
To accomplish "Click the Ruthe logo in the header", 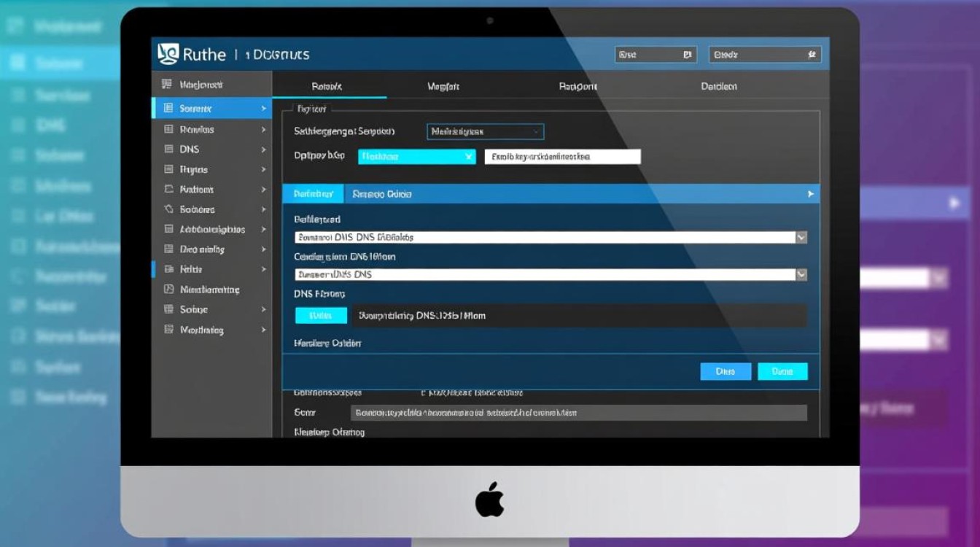I will coord(168,54).
